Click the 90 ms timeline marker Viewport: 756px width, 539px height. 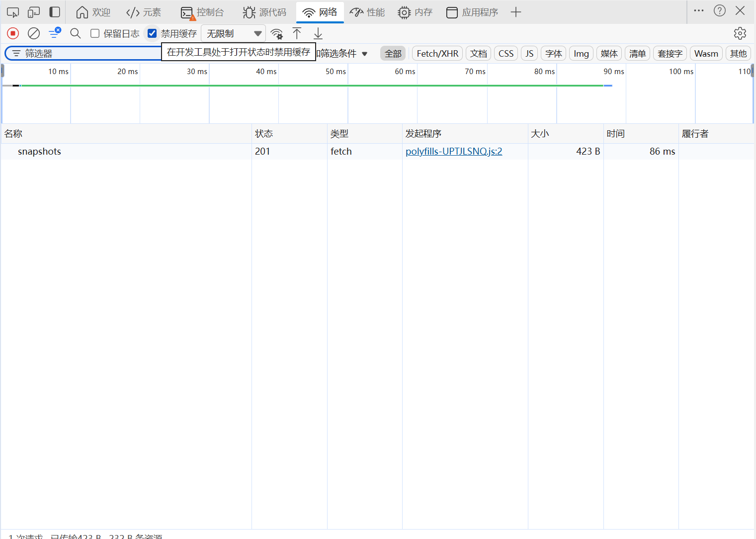coord(614,72)
